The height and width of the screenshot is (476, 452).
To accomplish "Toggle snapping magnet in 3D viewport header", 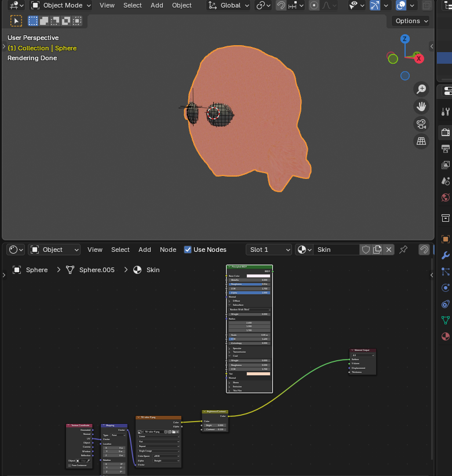I will point(281,5).
